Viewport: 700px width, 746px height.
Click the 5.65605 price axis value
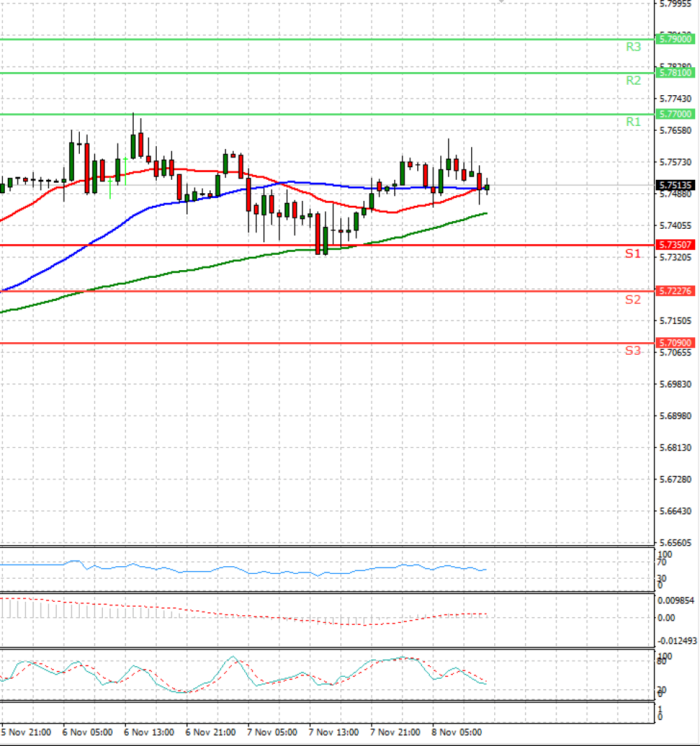pos(675,542)
